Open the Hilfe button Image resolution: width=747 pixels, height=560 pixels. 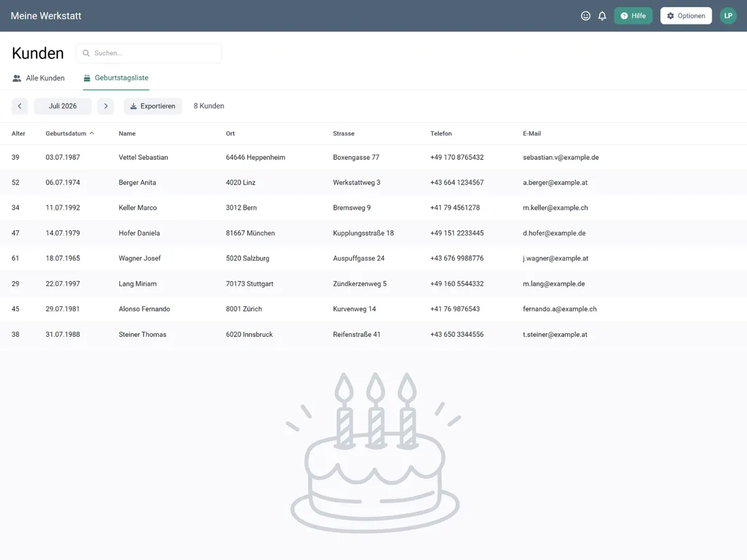tap(633, 16)
